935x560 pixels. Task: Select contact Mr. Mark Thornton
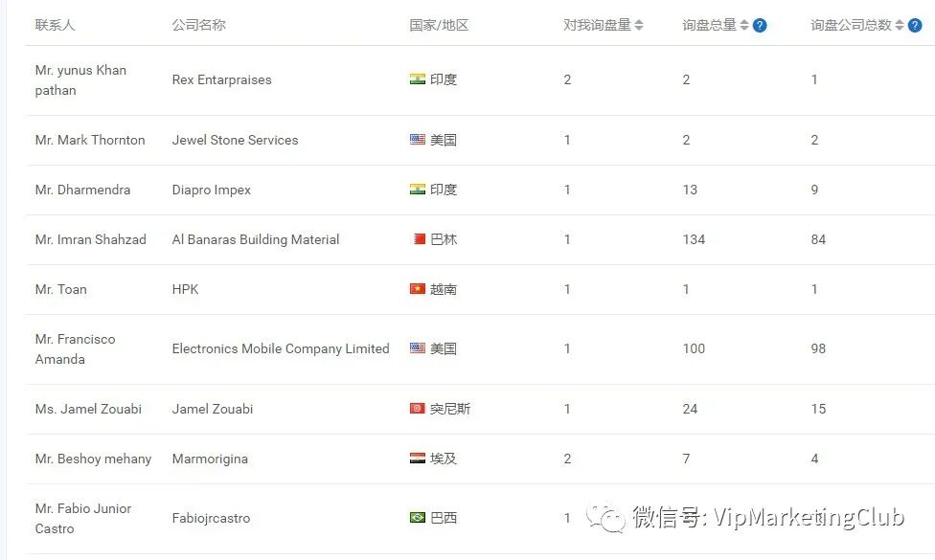pos(90,140)
